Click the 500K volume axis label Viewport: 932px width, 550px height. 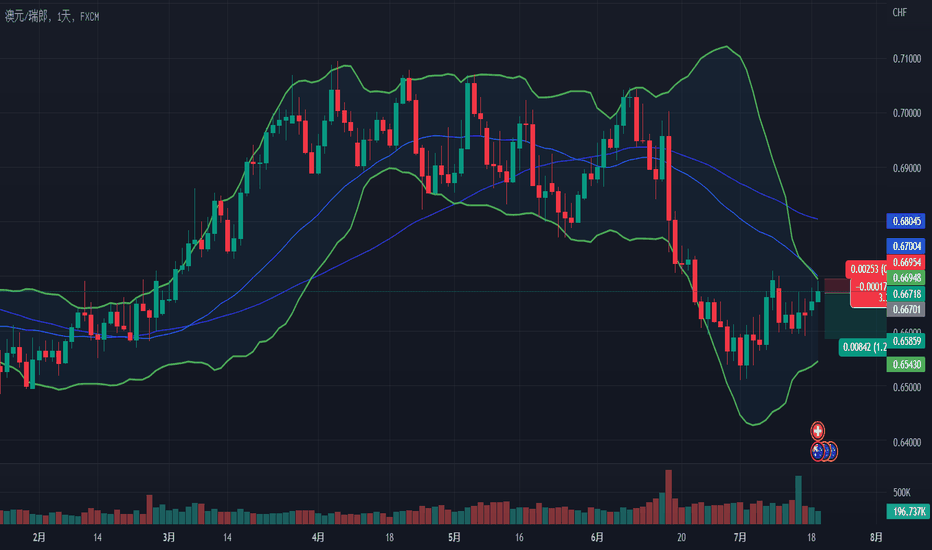click(x=902, y=492)
